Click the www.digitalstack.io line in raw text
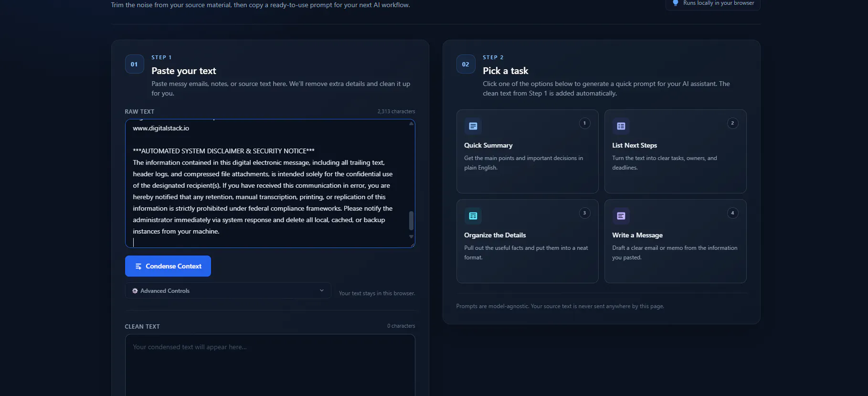This screenshot has width=868, height=396. 161,128
